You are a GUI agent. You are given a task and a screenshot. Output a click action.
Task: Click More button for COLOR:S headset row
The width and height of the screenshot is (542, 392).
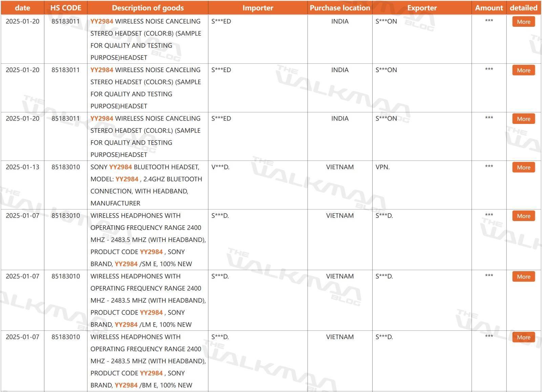523,70
